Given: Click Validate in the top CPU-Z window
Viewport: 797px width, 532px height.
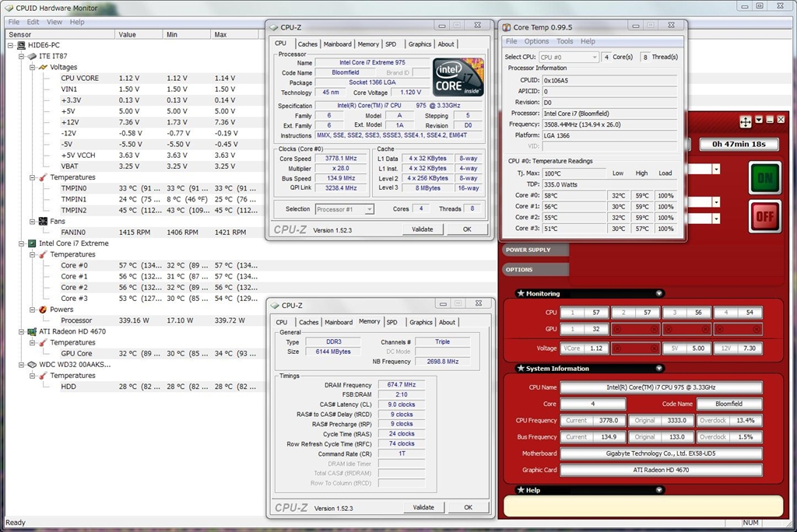Looking at the screenshot, I should [x=423, y=229].
